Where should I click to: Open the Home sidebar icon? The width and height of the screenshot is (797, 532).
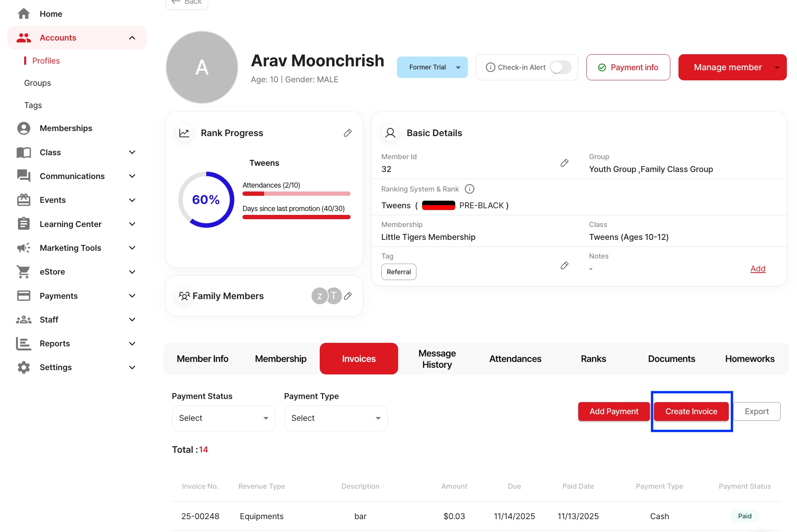coord(24,14)
